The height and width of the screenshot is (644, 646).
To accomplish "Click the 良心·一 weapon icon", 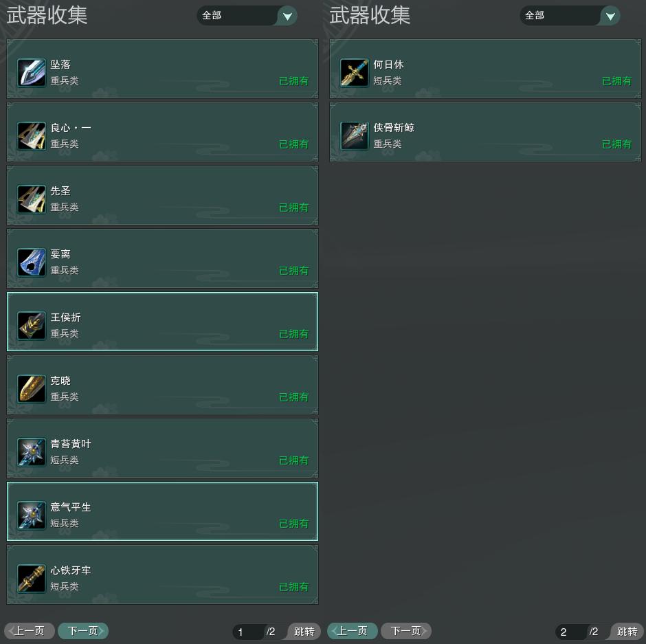I will pos(32,135).
